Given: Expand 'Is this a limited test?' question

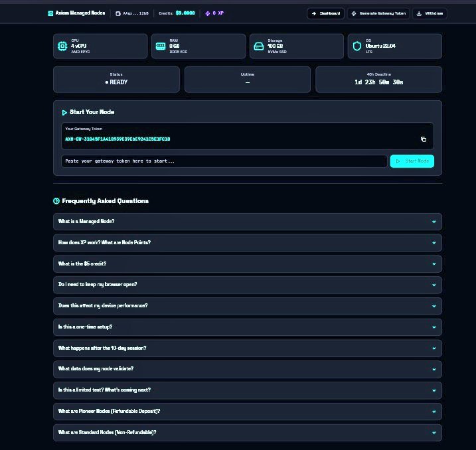Looking at the screenshot, I should coord(248,390).
